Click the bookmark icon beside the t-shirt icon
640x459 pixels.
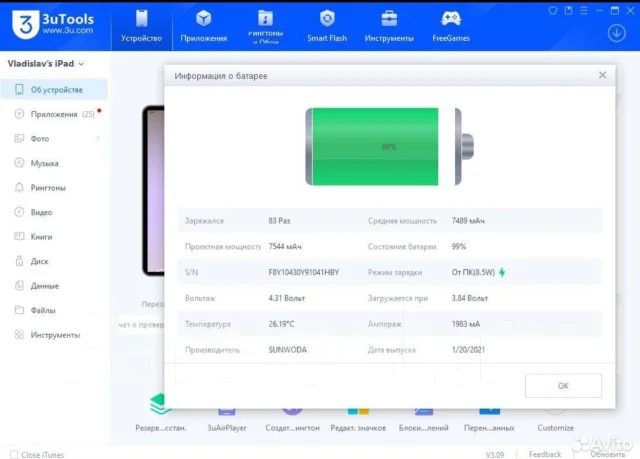[568, 11]
